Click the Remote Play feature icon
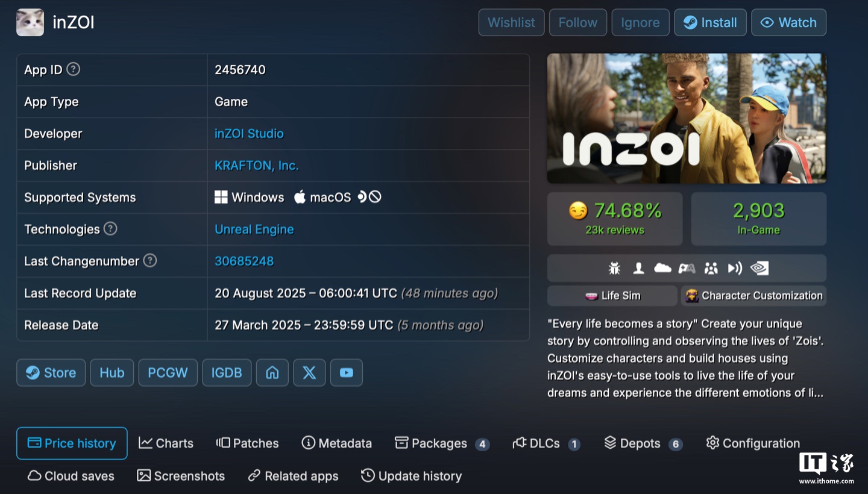Image resolution: width=868 pixels, height=494 pixels. (x=734, y=268)
